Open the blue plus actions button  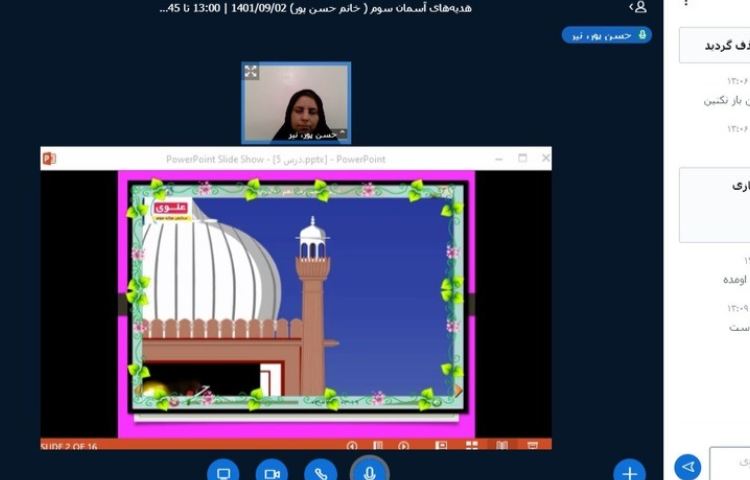pyautogui.click(x=629, y=471)
